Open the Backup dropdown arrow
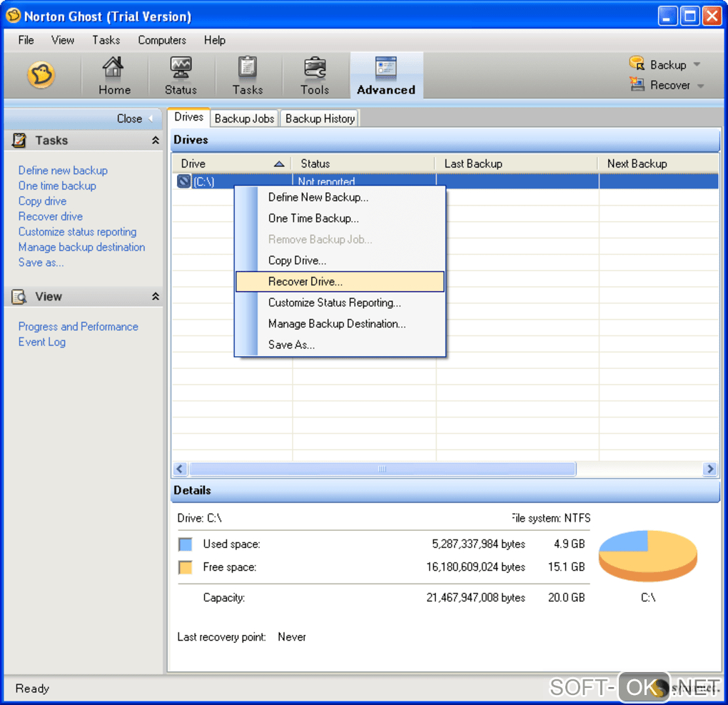 pos(697,64)
